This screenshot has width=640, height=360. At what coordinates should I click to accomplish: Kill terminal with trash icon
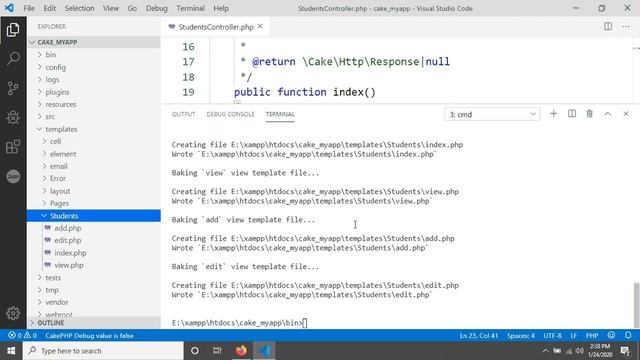point(589,114)
